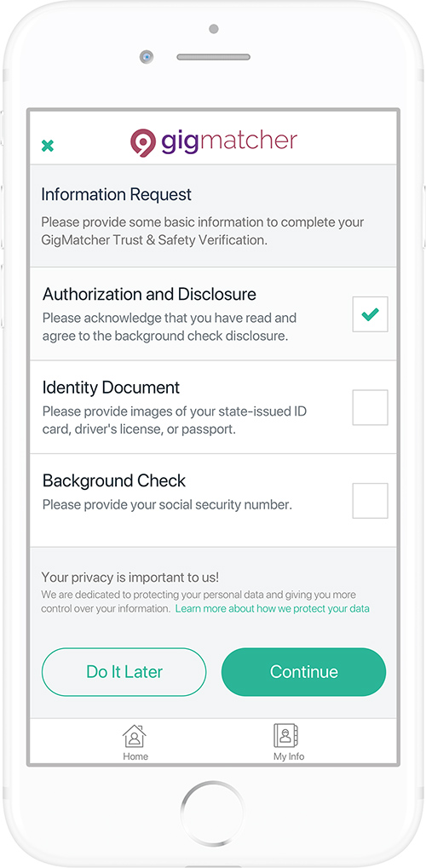Tap the green X close icon
Viewport: 426px width, 868px height.
(48, 147)
